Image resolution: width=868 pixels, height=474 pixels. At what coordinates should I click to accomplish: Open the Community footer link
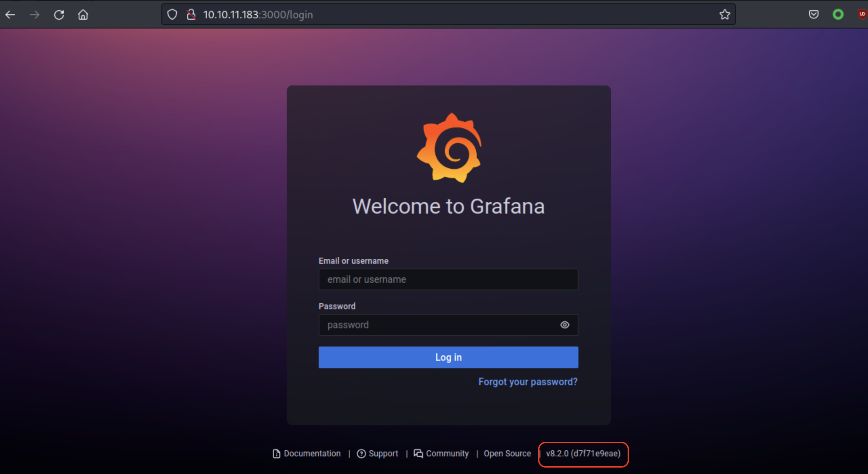[447, 454]
